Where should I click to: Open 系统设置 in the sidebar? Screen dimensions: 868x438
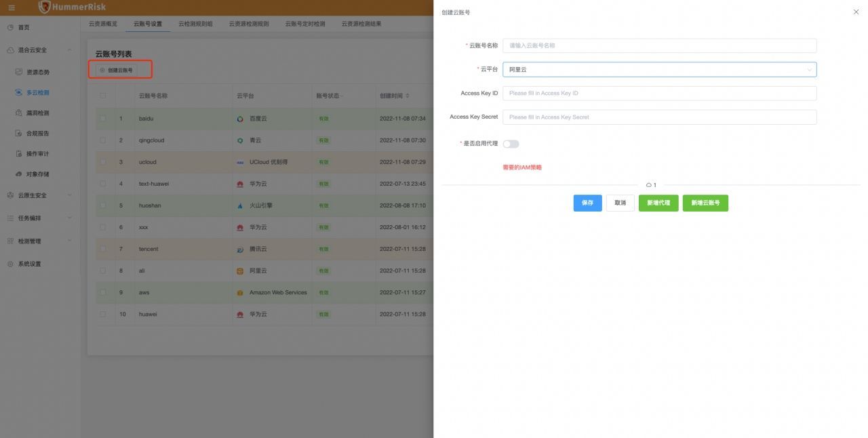[30, 264]
